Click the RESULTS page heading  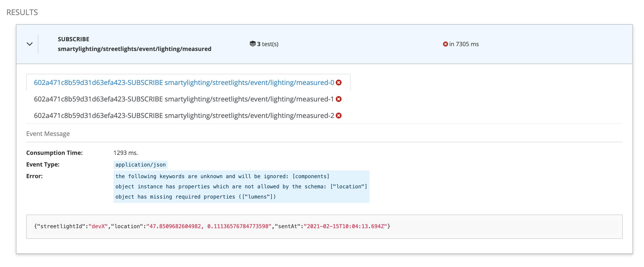coord(22,12)
